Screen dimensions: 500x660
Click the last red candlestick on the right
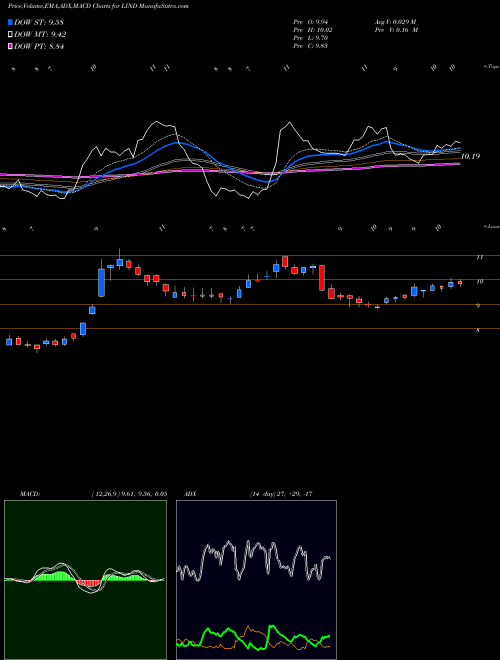click(460, 283)
